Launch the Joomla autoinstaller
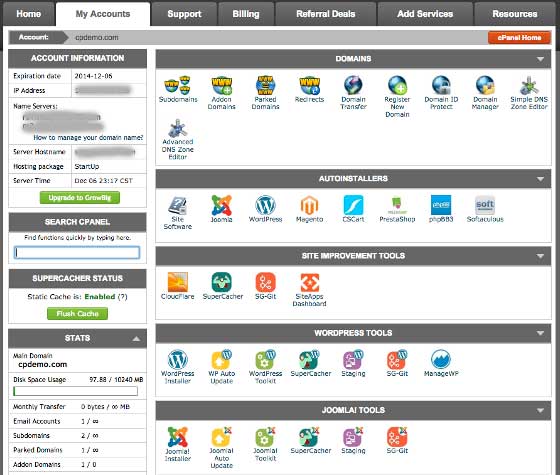 point(221,209)
